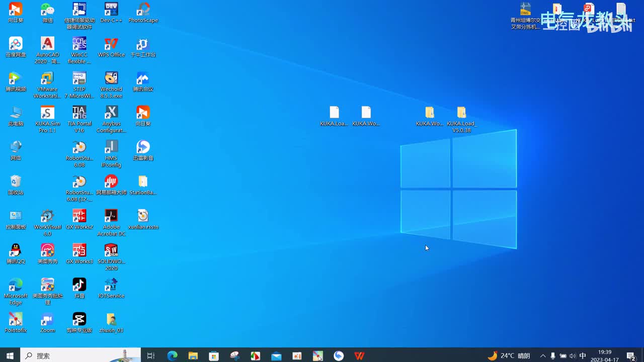Select the VMware Workstation icon
Image resolution: width=644 pixels, height=362 pixels.
pos(47,85)
